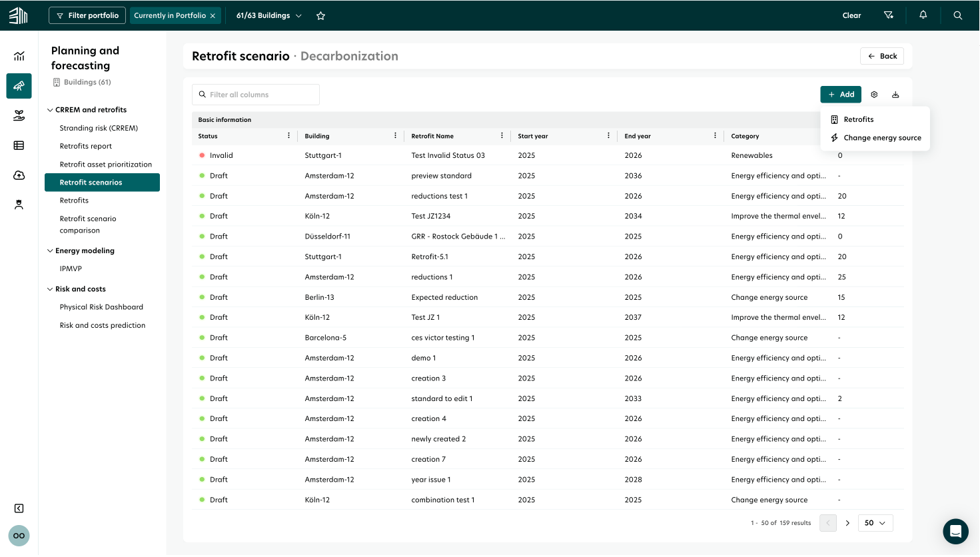980x557 pixels.
Task: Select the Retrofit-5.1 row
Action: click(x=548, y=257)
